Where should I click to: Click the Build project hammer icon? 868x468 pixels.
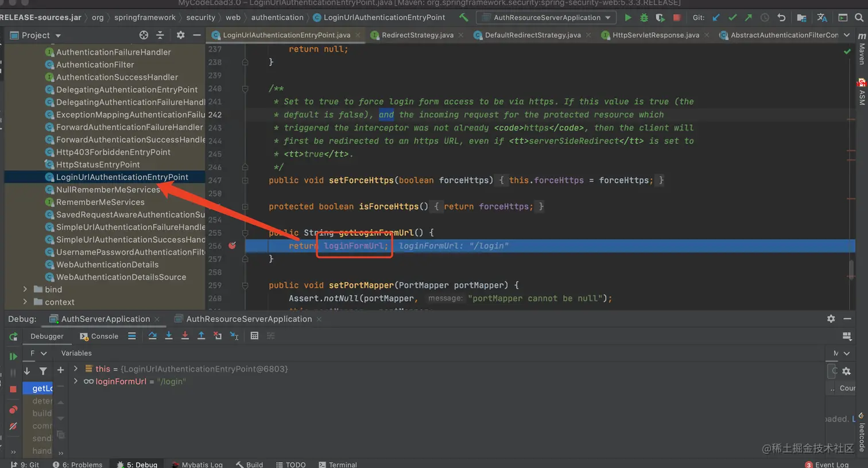[463, 17]
